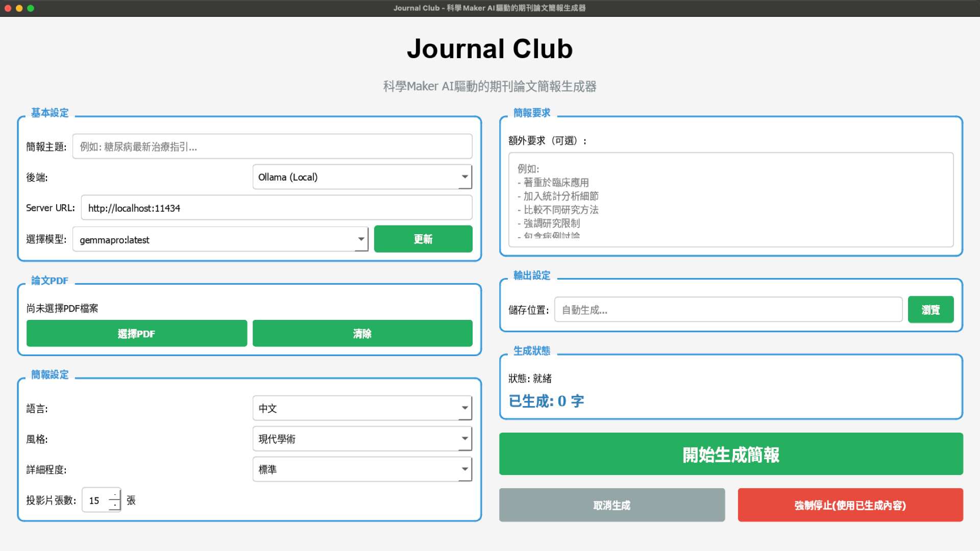Click the 開始生成簡報 button
The width and height of the screenshot is (980, 551).
(x=730, y=454)
